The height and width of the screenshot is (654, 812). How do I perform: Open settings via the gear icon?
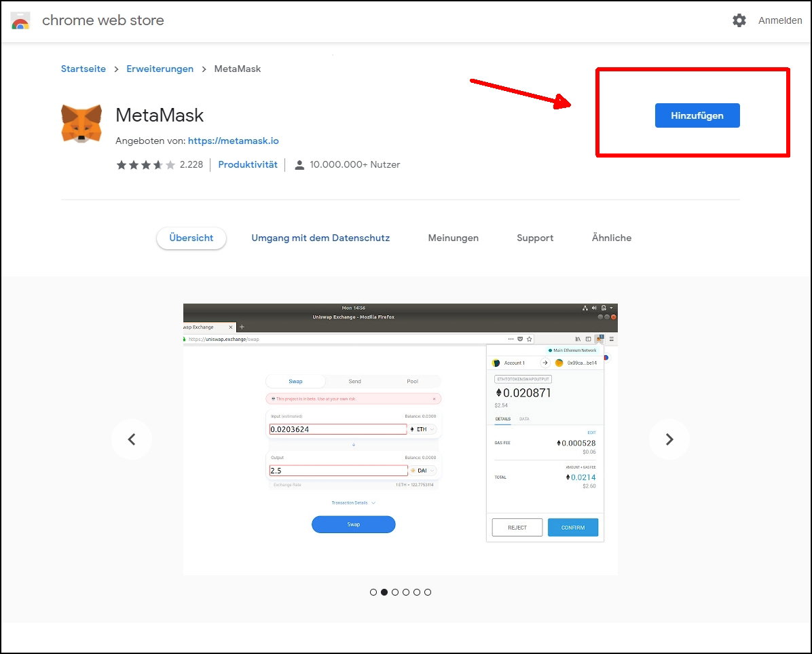click(739, 20)
